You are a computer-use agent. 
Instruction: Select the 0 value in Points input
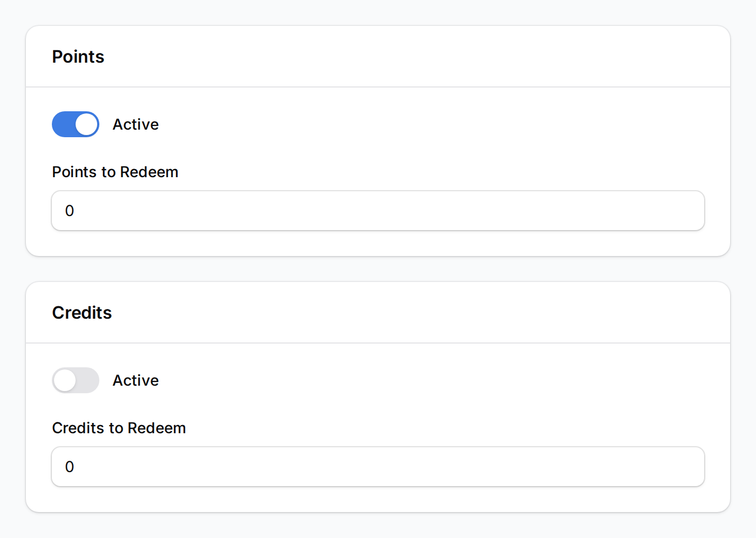pos(69,211)
